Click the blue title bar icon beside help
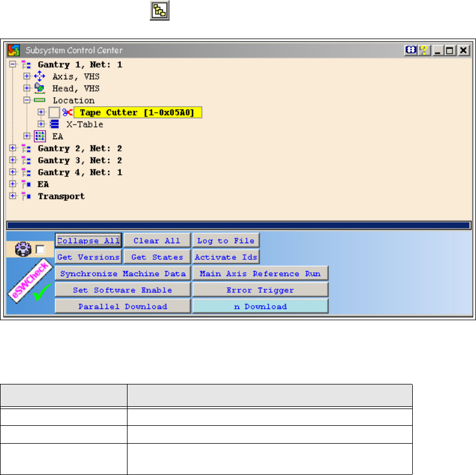 [411, 50]
